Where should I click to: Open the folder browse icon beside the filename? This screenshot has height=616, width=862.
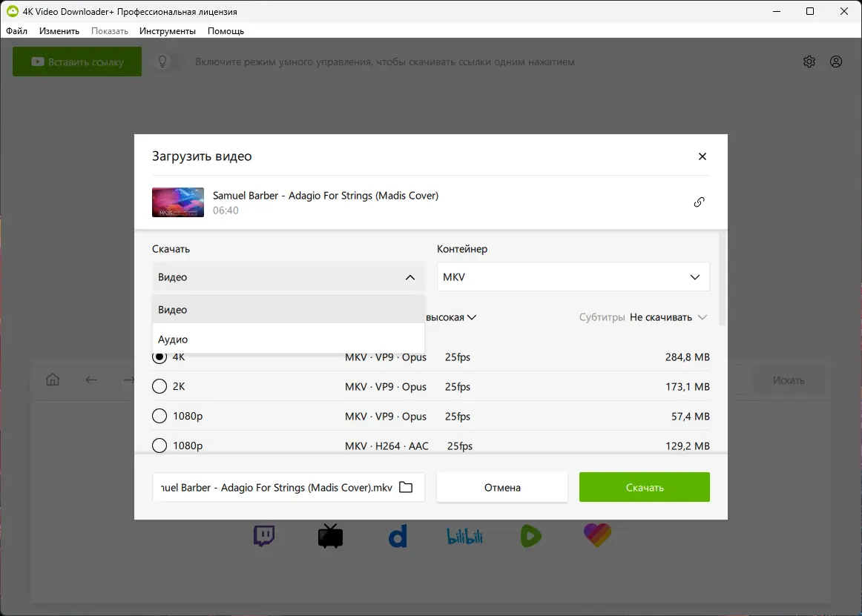[x=406, y=488]
